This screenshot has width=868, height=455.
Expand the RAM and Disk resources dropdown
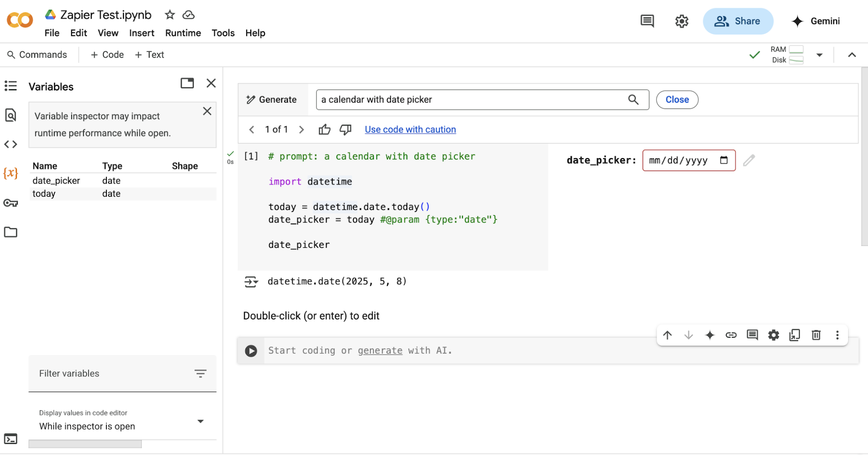(820, 54)
